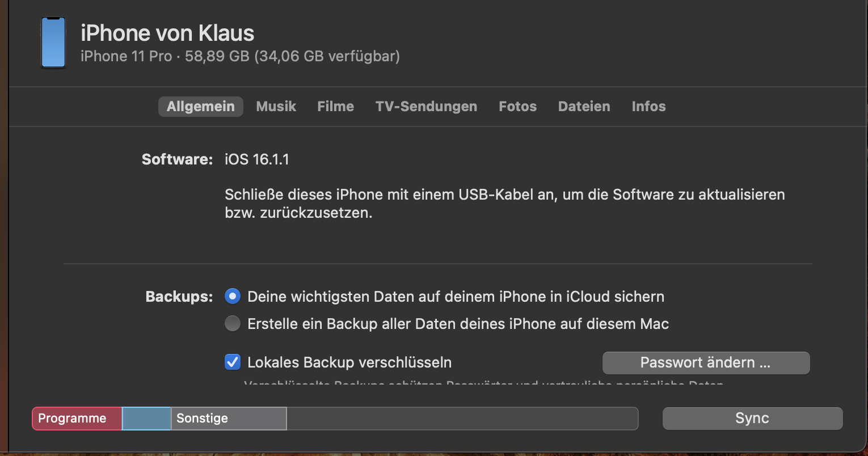Choose the backup on this Mac option
The height and width of the screenshot is (456, 868).
[233, 324]
